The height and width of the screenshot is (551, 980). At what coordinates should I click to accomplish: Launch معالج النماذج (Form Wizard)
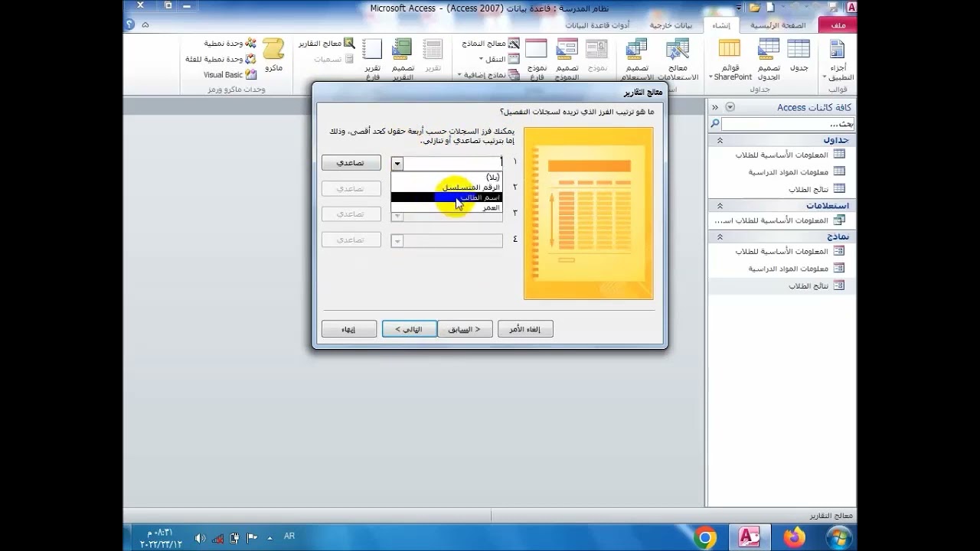(x=490, y=44)
